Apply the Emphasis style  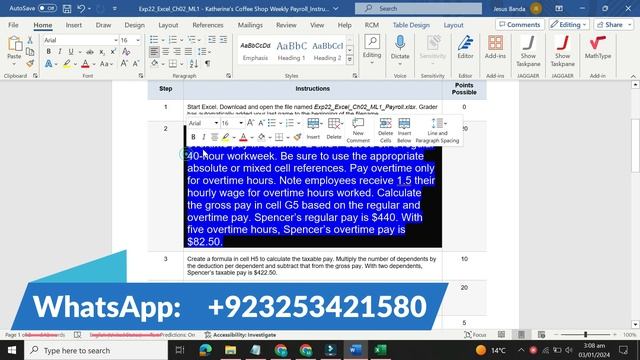point(255,51)
